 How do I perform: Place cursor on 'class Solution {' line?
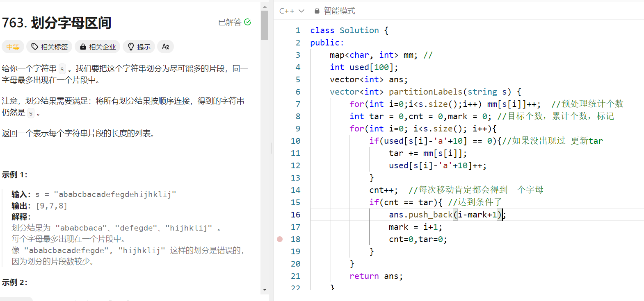tap(349, 30)
